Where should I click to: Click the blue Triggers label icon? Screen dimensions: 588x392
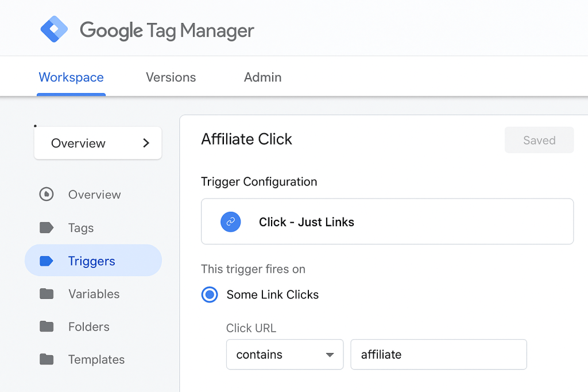coord(47,261)
